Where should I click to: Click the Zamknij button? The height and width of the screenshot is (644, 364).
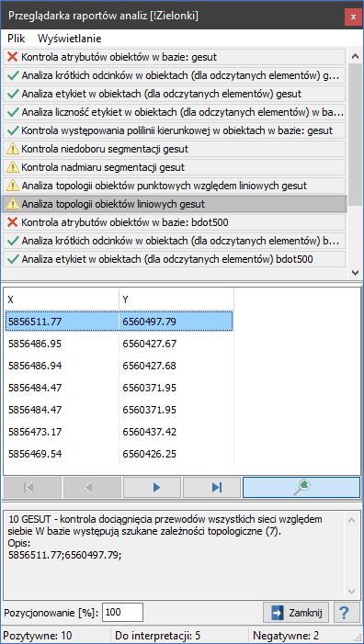pos(296,613)
